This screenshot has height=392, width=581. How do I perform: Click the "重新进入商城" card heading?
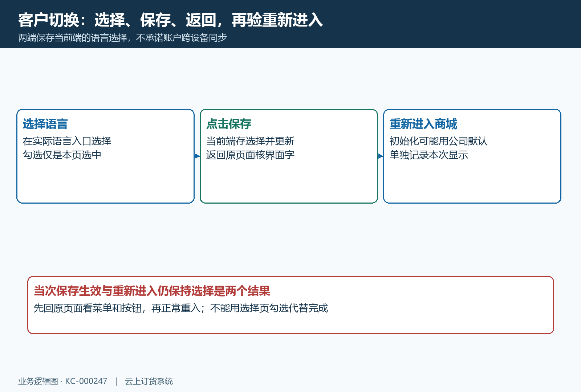pos(423,124)
